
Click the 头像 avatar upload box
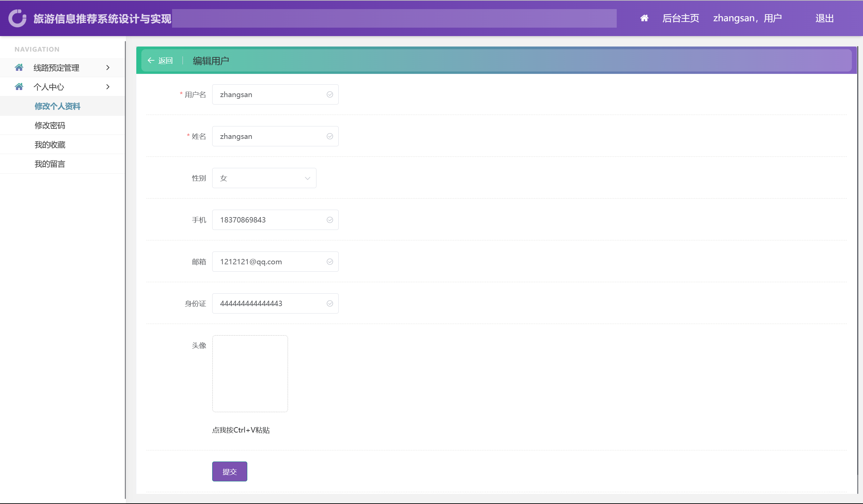[x=250, y=374]
